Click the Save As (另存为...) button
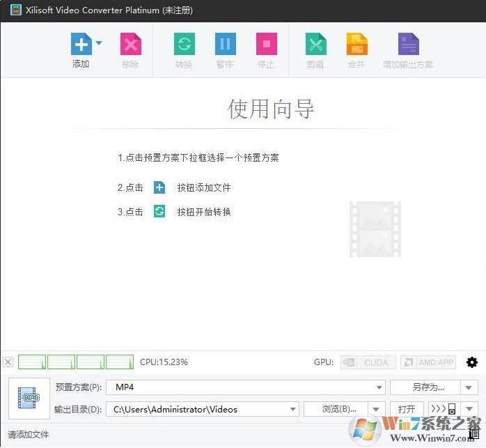The image size is (486, 448). [x=425, y=387]
